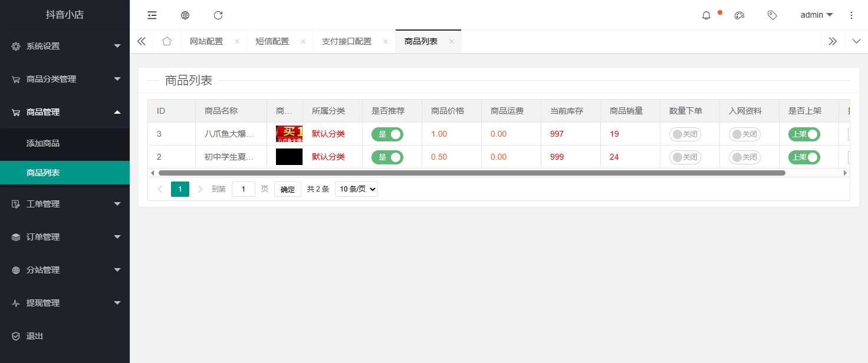
Task: Switch to the 网站配置 tab
Action: tap(206, 41)
